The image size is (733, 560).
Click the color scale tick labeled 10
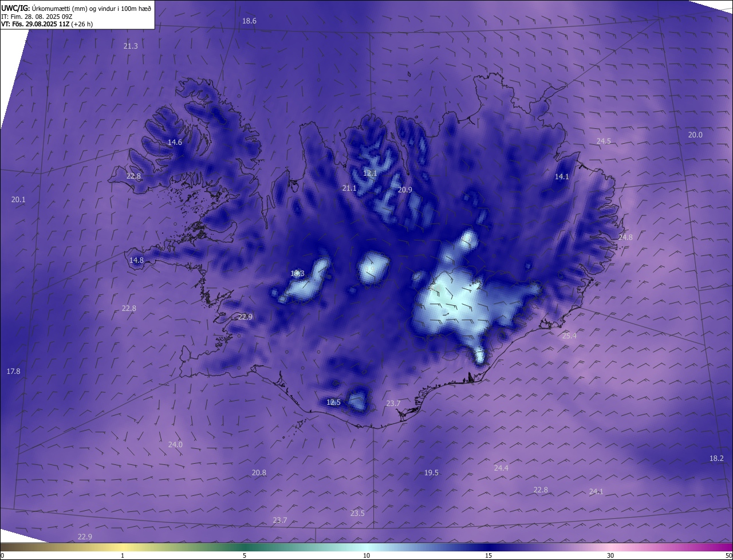366,555
